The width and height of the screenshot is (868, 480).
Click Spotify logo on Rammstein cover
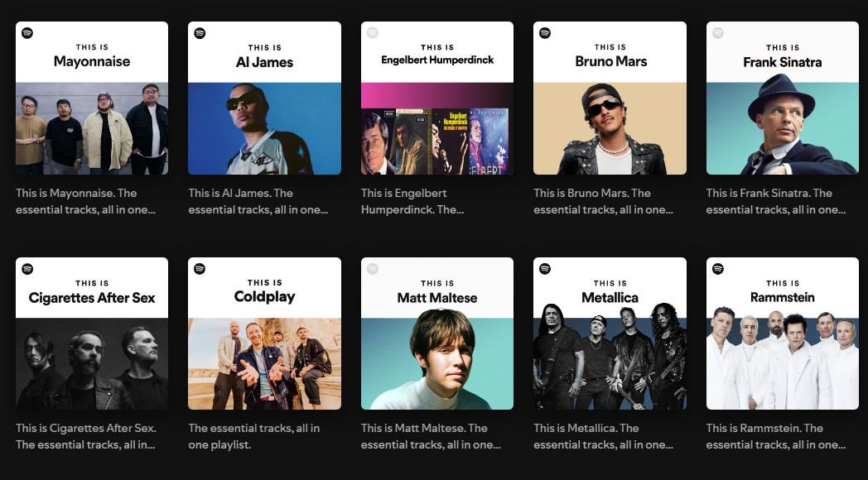(x=718, y=269)
